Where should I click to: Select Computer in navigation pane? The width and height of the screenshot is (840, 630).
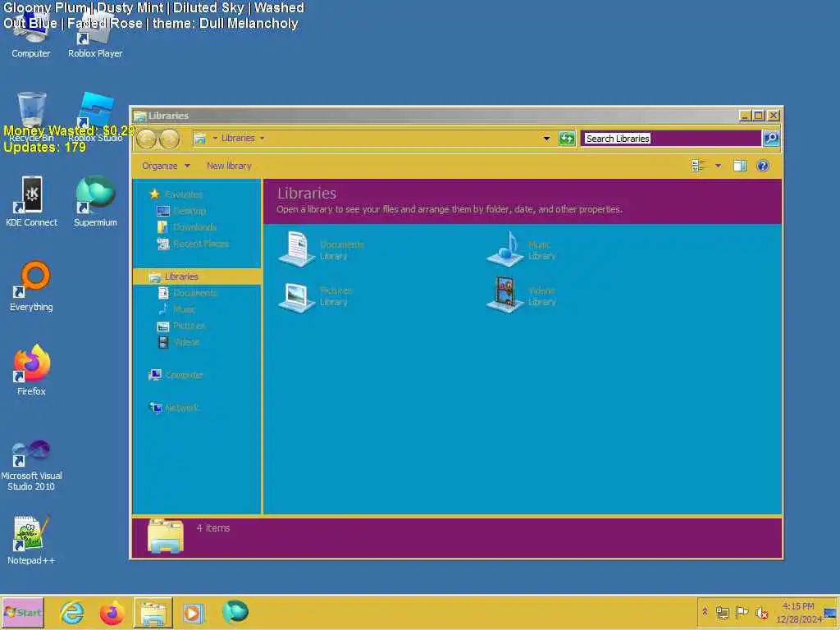point(184,375)
